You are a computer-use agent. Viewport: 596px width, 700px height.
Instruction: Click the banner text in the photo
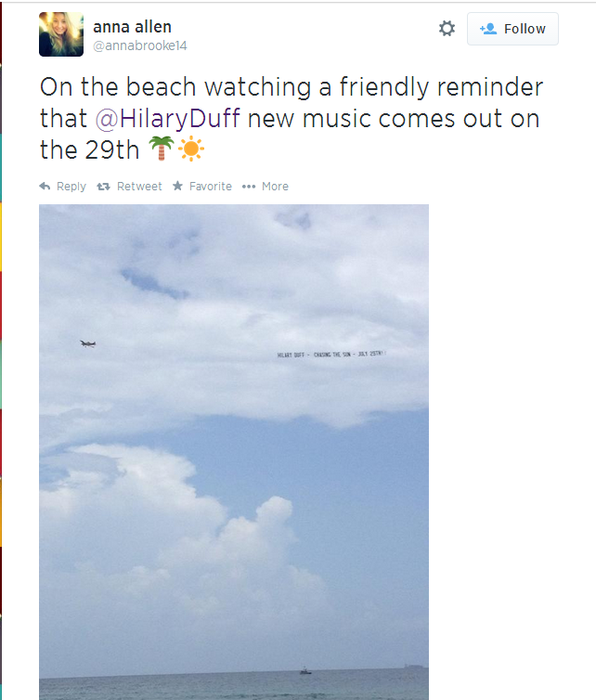pos(330,355)
